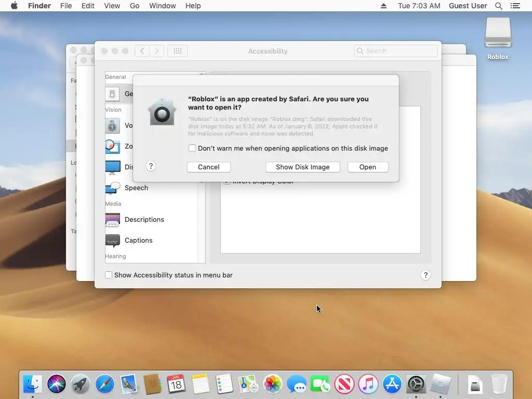The width and height of the screenshot is (532, 399).
Task: Click the Roblox icon in the Dock
Action: [x=441, y=384]
